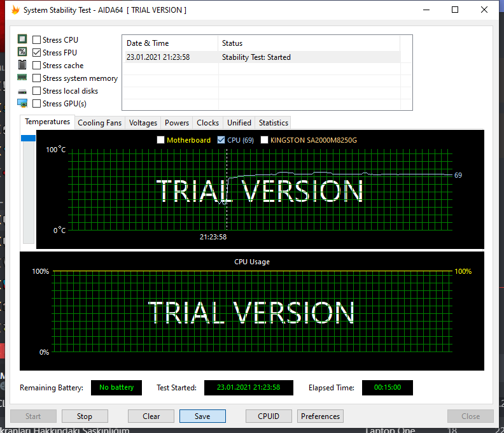Uncheck the Stress FPU checkbox
Image resolution: width=504 pixels, height=433 pixels.
[37, 52]
